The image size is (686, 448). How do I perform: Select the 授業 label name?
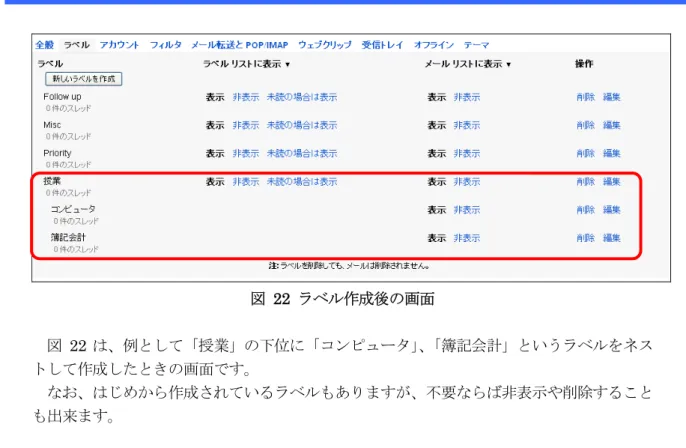click(x=52, y=181)
